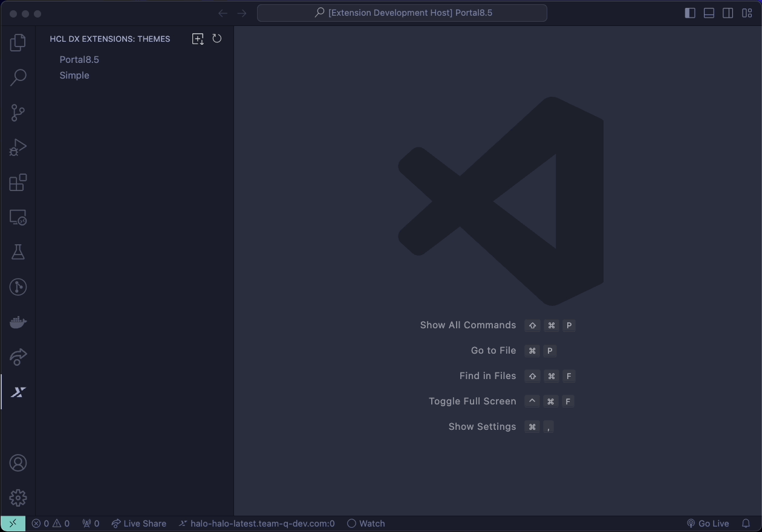Viewport: 762px width, 532px height.
Task: Toggle the bottom panel visibility
Action: coord(709,13)
